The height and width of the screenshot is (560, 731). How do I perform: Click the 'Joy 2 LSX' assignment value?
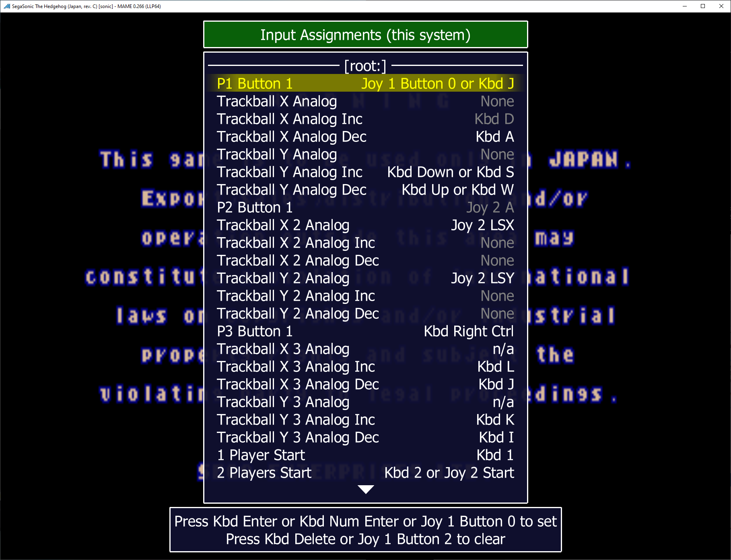pos(482,225)
